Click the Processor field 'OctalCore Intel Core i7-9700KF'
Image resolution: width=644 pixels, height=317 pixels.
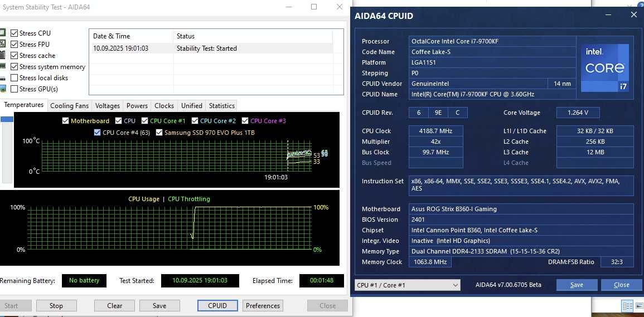click(x=492, y=41)
